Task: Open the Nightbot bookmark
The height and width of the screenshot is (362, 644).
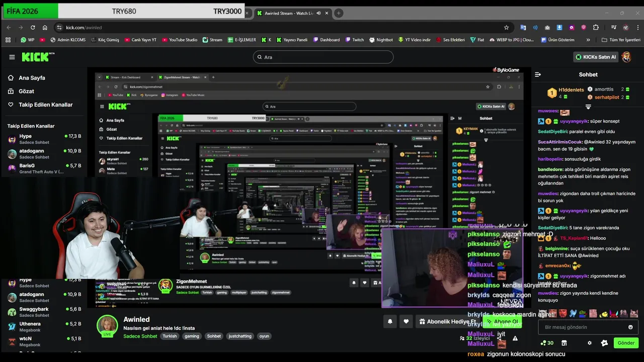Action: coord(381,40)
